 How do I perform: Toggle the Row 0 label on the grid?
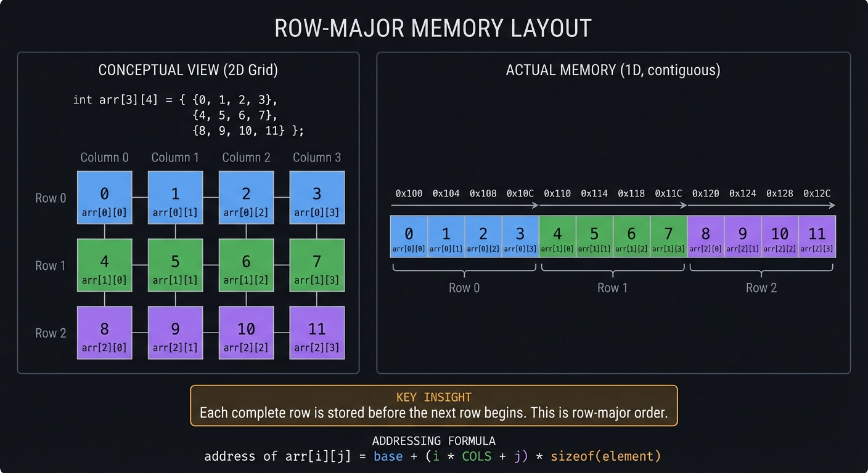coord(50,198)
